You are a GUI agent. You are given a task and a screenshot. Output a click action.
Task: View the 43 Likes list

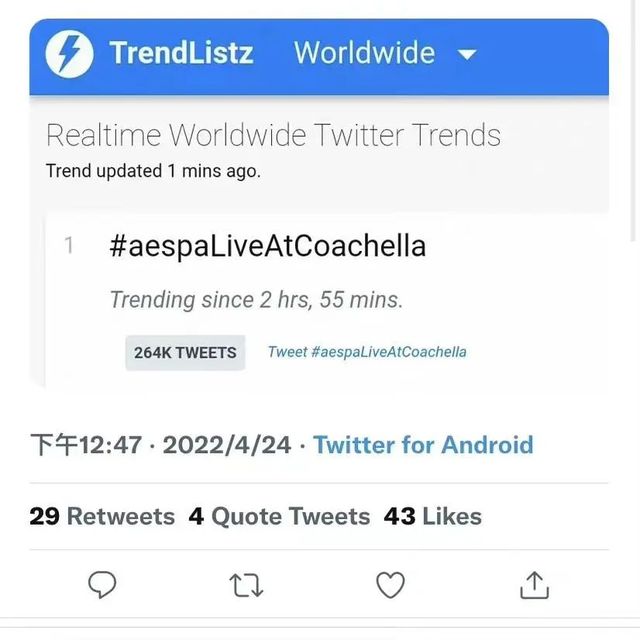click(x=433, y=516)
